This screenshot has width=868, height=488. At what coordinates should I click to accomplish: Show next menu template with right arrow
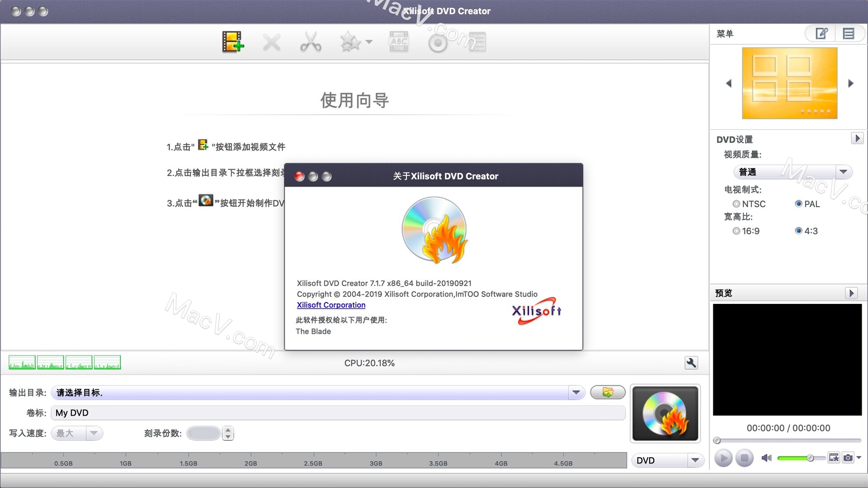pos(851,83)
